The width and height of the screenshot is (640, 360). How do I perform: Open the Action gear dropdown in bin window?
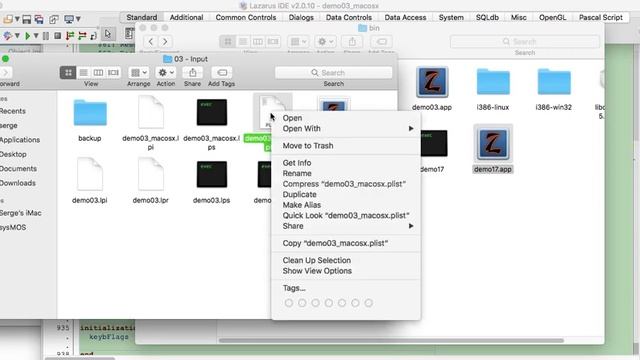[325, 42]
